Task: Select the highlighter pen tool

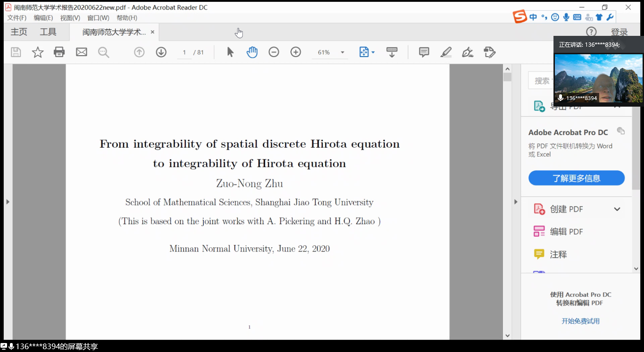Action: [446, 52]
